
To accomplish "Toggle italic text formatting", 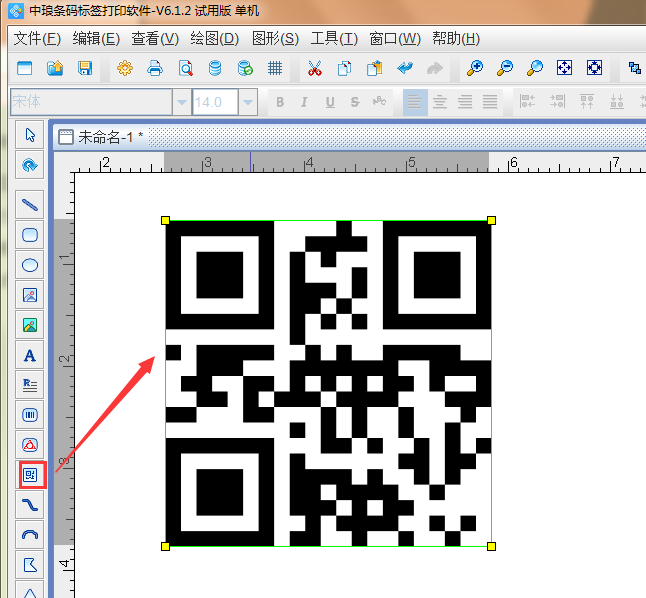I will [x=305, y=102].
